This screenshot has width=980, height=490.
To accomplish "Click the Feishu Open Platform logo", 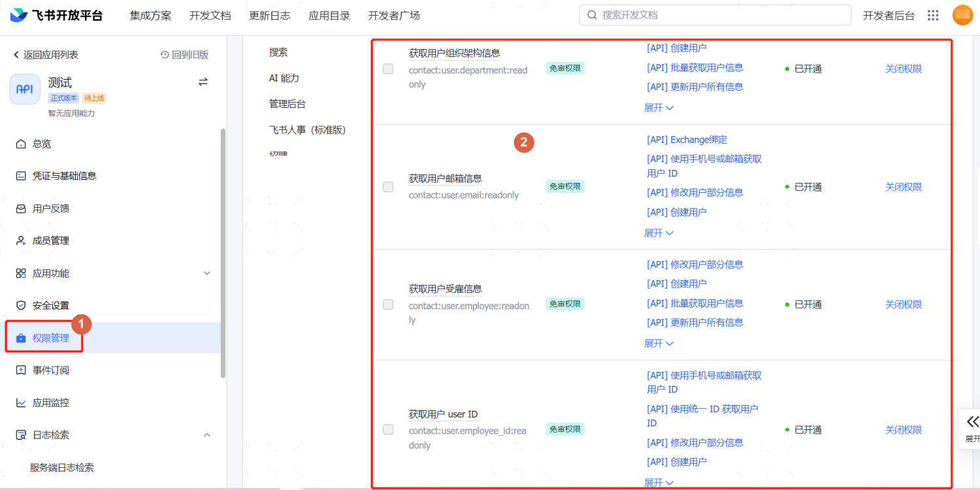I will coord(57,16).
